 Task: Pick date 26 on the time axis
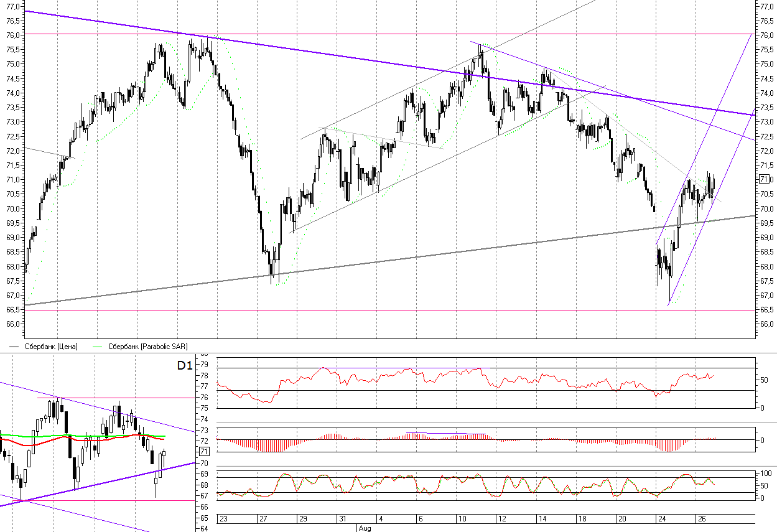(700, 519)
